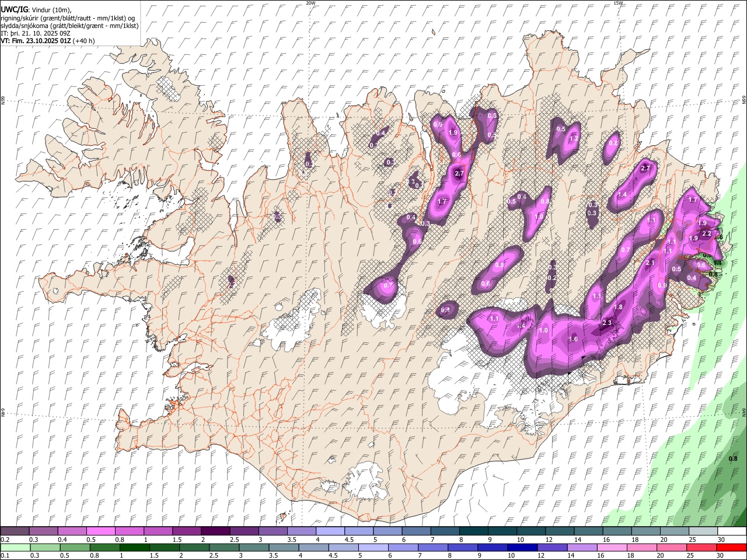Click the bold 'VT: Fim. 23.10.2025 01Z' text

click(x=36, y=41)
